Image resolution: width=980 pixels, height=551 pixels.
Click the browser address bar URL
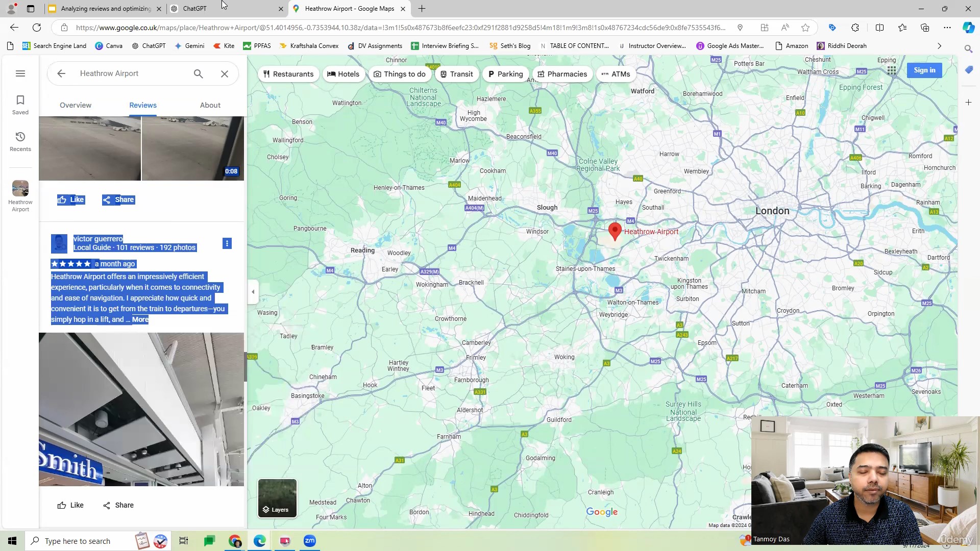pyautogui.click(x=401, y=28)
